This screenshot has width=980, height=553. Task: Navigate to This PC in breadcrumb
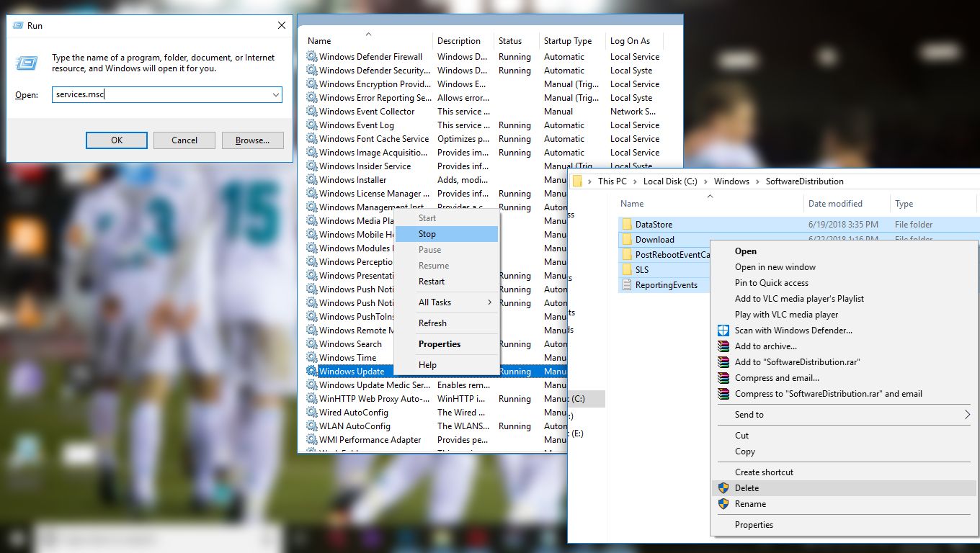click(x=612, y=181)
